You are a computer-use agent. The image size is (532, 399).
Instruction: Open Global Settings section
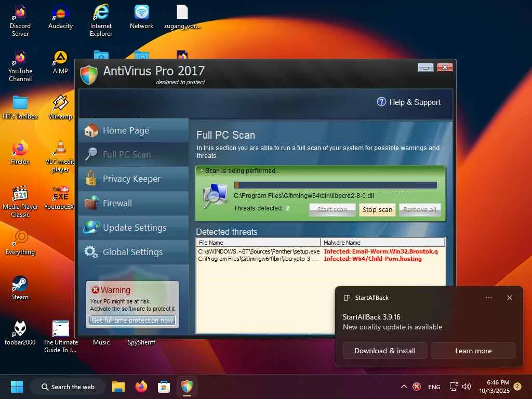(x=134, y=252)
